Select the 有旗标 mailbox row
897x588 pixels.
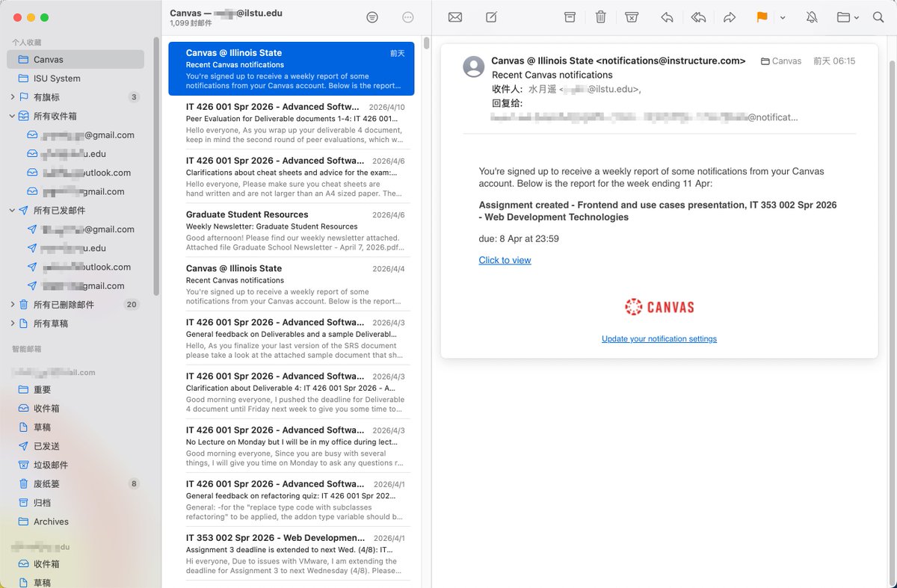click(x=75, y=97)
